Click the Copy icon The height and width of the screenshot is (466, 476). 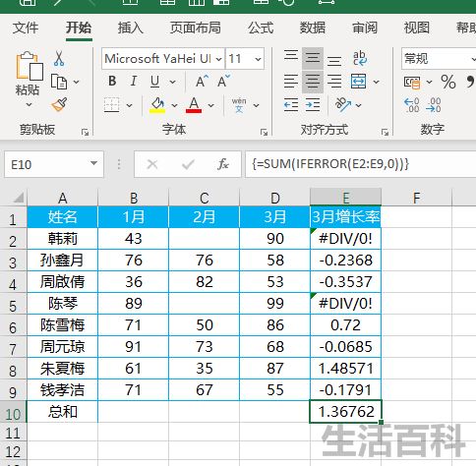tap(59, 82)
